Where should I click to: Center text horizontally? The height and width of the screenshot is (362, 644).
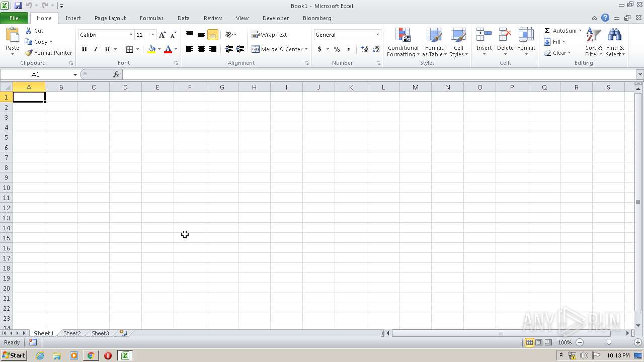pos(201,49)
